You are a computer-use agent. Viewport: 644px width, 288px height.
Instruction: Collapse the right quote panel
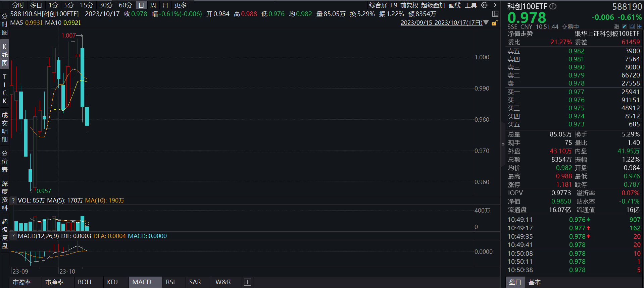503,144
